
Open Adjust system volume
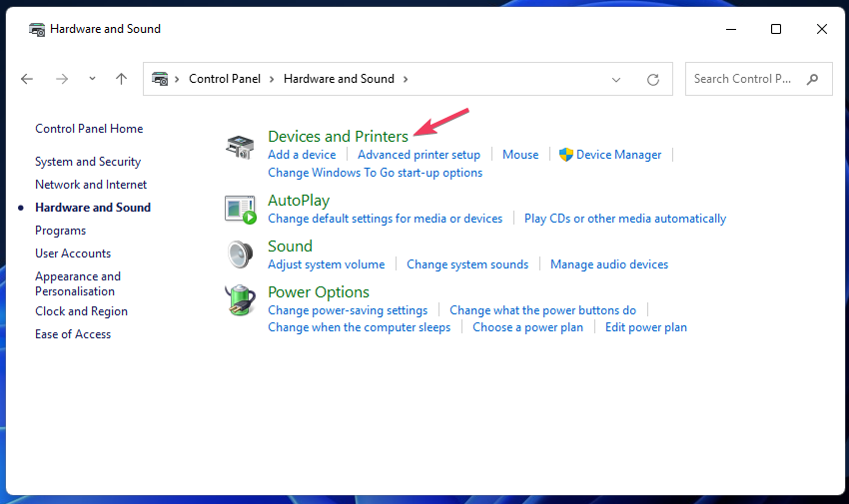tap(327, 264)
